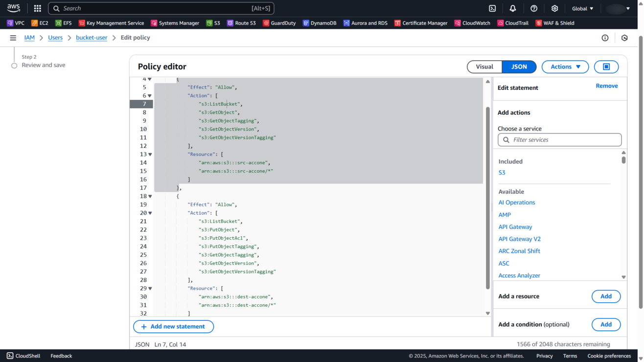
Task: Open the settings gear
Action: point(554,8)
